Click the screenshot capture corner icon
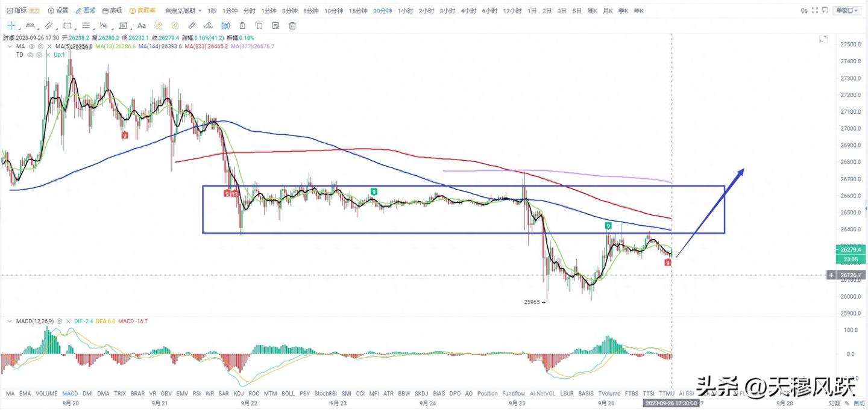Image resolution: width=868 pixels, height=410 pixels. (x=825, y=11)
